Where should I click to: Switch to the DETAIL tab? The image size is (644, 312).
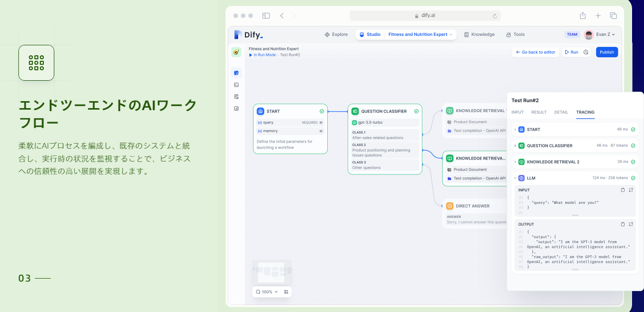click(561, 112)
